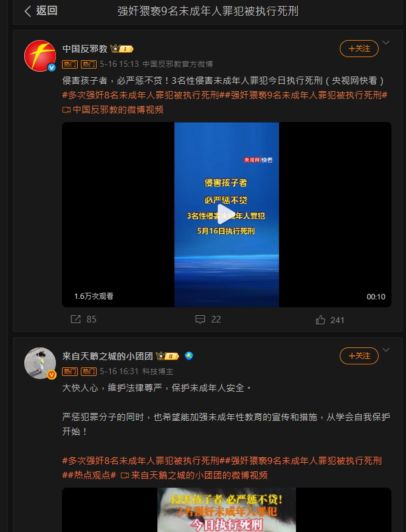
Task: Like the post with 241 likes
Action: click(330, 320)
